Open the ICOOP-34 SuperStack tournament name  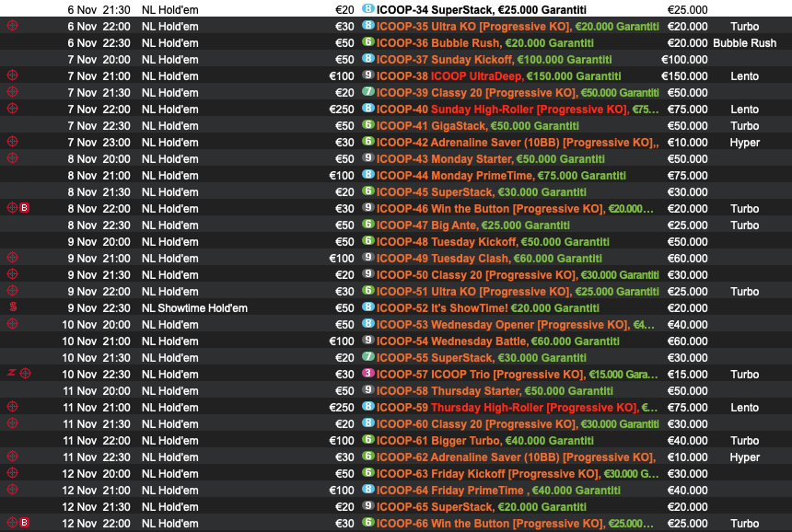tap(482, 10)
